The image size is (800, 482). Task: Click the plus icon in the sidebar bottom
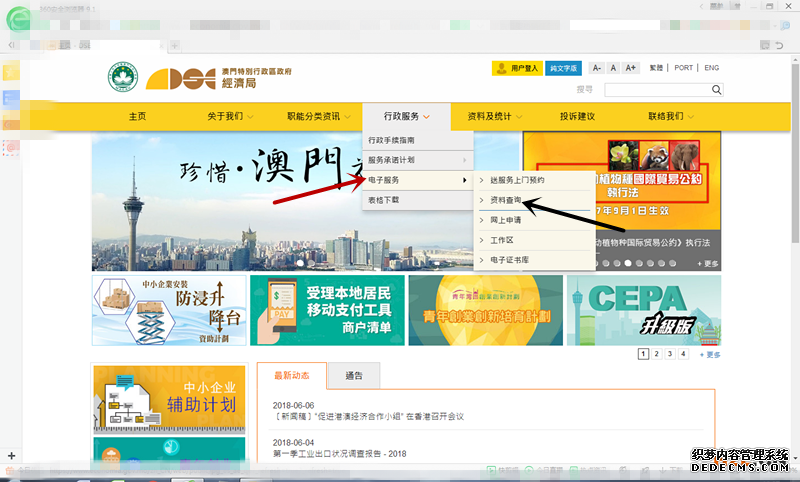pos(12,455)
